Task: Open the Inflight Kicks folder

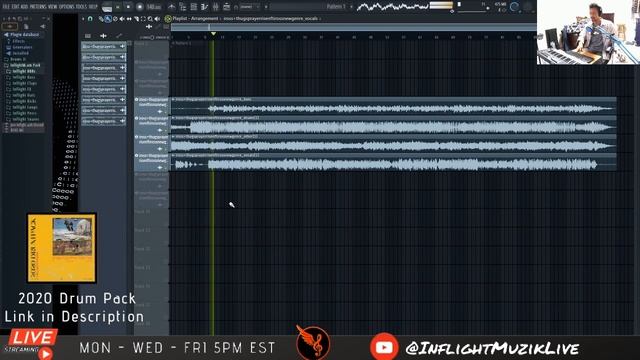Action: [24, 101]
